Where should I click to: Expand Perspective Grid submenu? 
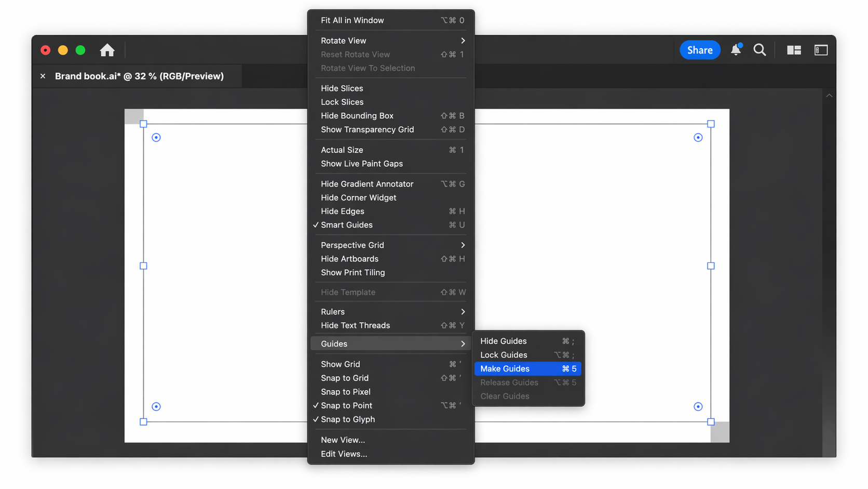point(390,245)
